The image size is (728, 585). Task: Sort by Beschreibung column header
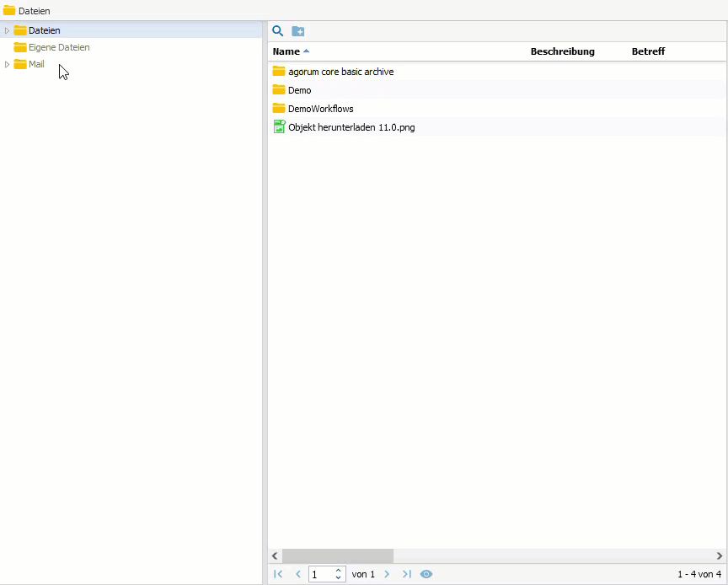562,51
